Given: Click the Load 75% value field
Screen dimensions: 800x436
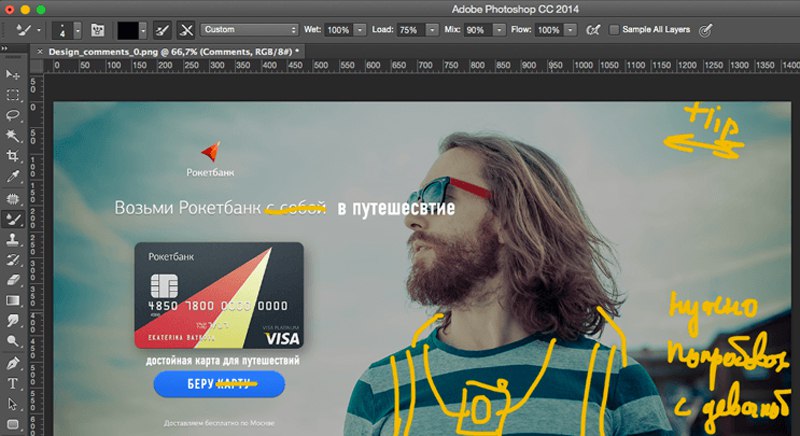Looking at the screenshot, I should 410,30.
